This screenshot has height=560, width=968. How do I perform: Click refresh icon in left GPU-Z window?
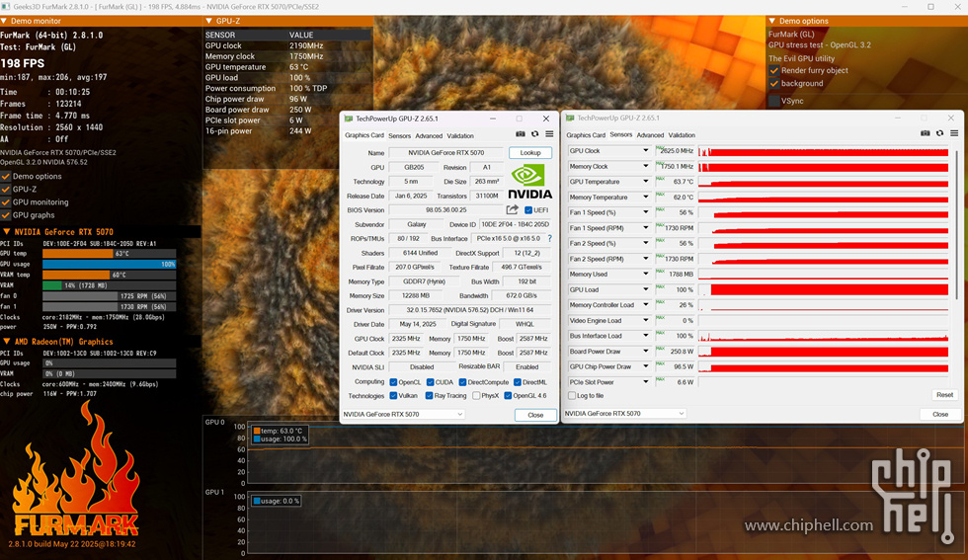click(x=535, y=134)
